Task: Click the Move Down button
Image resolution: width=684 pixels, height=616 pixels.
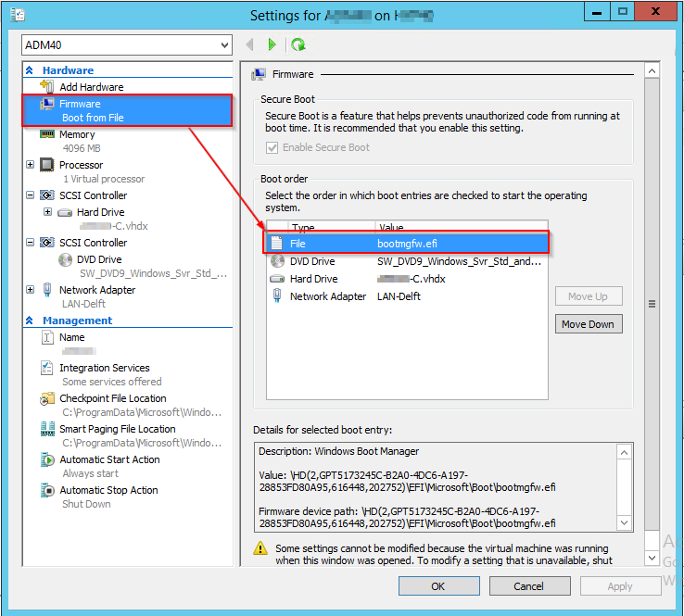Action: [588, 324]
